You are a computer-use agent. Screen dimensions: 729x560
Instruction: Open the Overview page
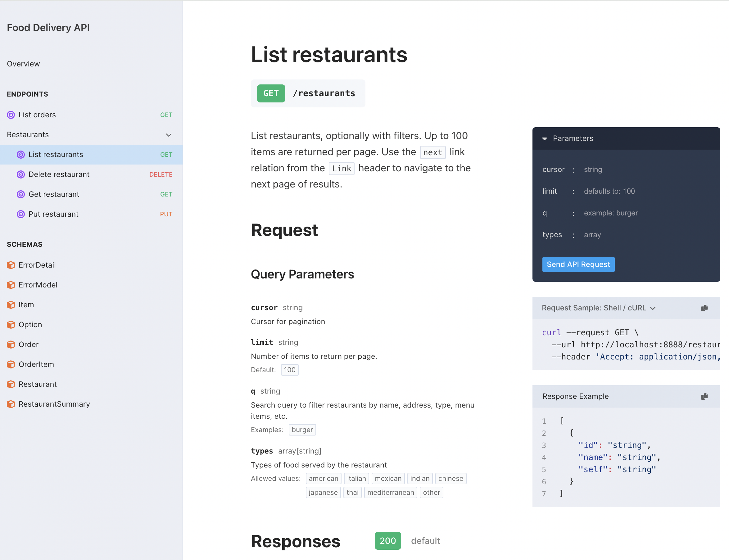[x=23, y=64]
